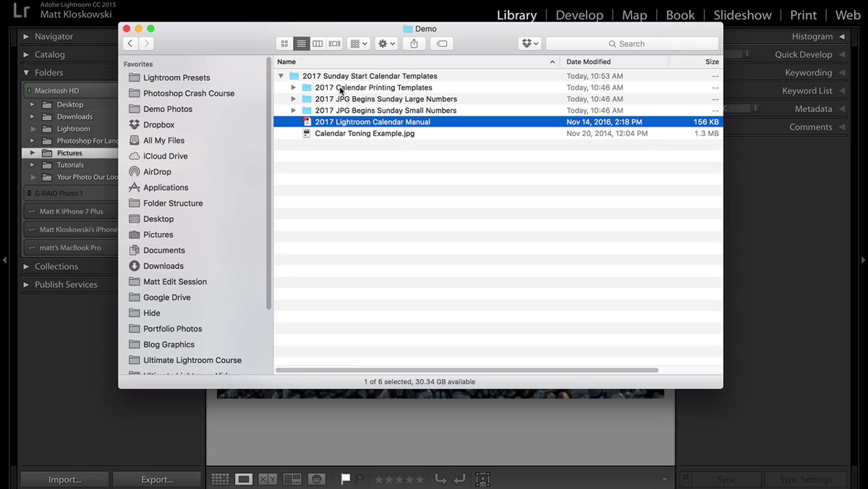Image resolution: width=868 pixels, height=489 pixels.
Task: Open Ultimate Lightroom Course in Finder sidebar
Action: tap(192, 360)
